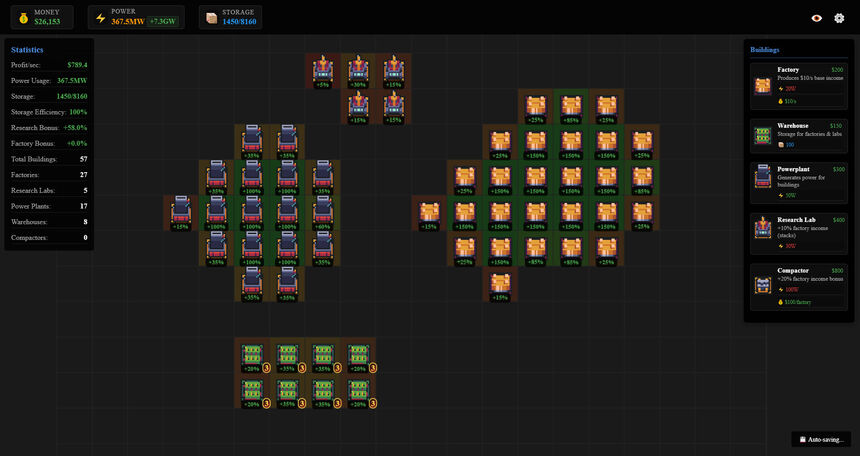Select the leftmost powerplant tile with +15%
The height and width of the screenshot is (456, 860).
click(181, 212)
